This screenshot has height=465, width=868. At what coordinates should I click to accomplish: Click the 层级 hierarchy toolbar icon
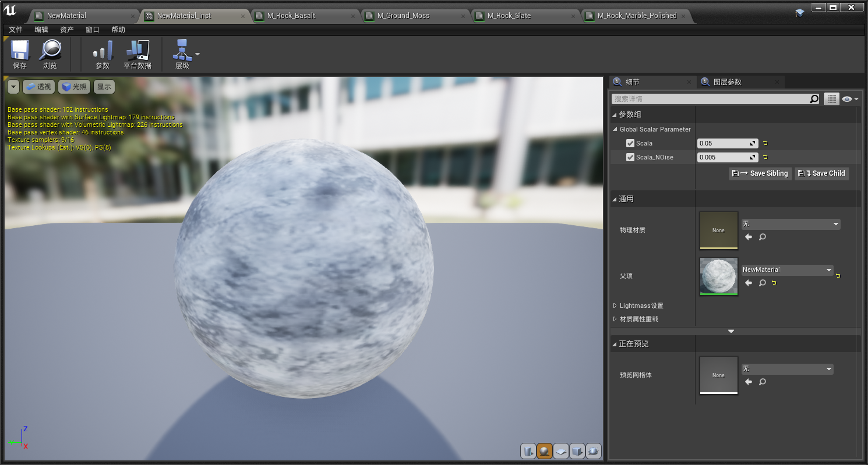point(182,55)
